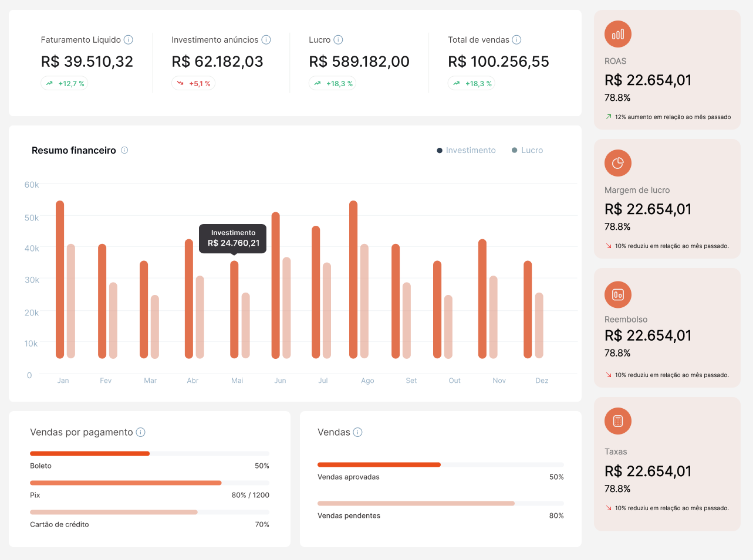The height and width of the screenshot is (560, 753).
Task: Click the Reembolso card icon
Action: [618, 294]
